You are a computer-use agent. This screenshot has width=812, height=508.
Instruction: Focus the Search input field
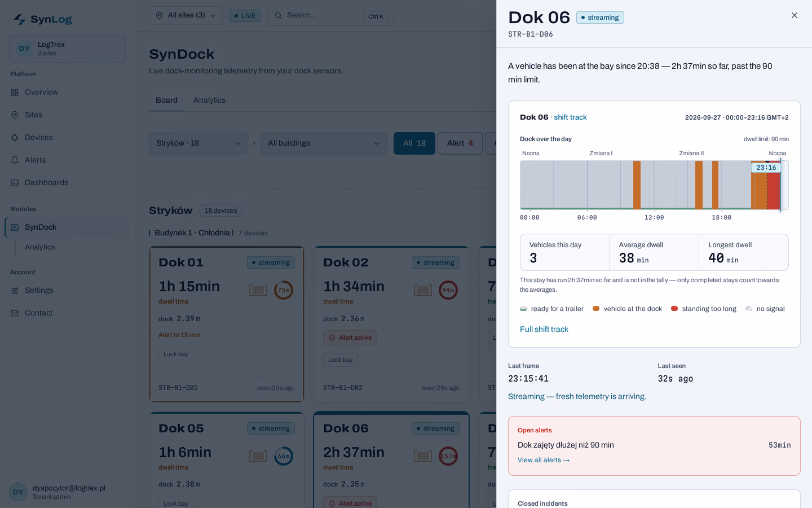[331, 16]
